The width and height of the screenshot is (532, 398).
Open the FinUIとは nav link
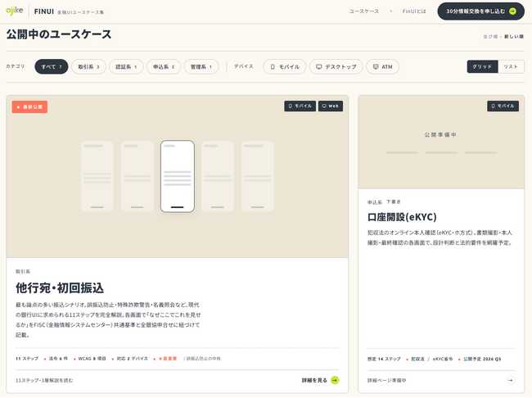click(x=414, y=11)
